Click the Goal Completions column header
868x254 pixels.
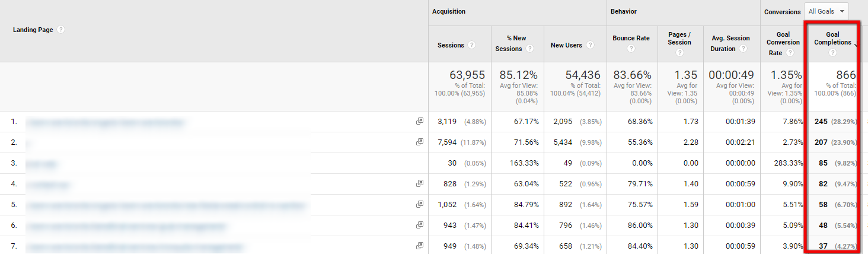tap(832, 38)
